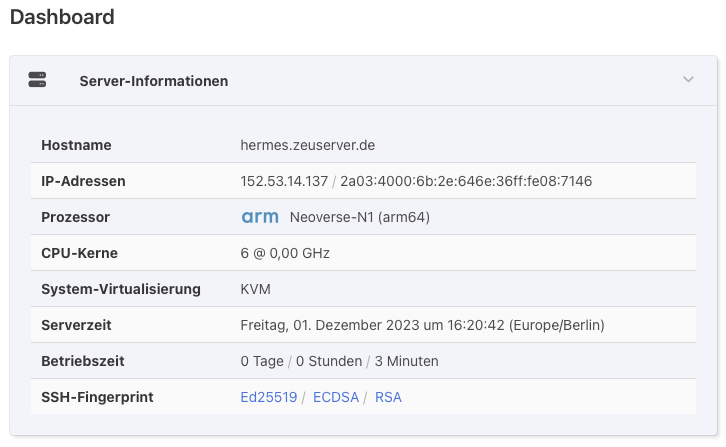Open the Ed25519 fingerprint link
The width and height of the screenshot is (726, 447).
click(269, 397)
